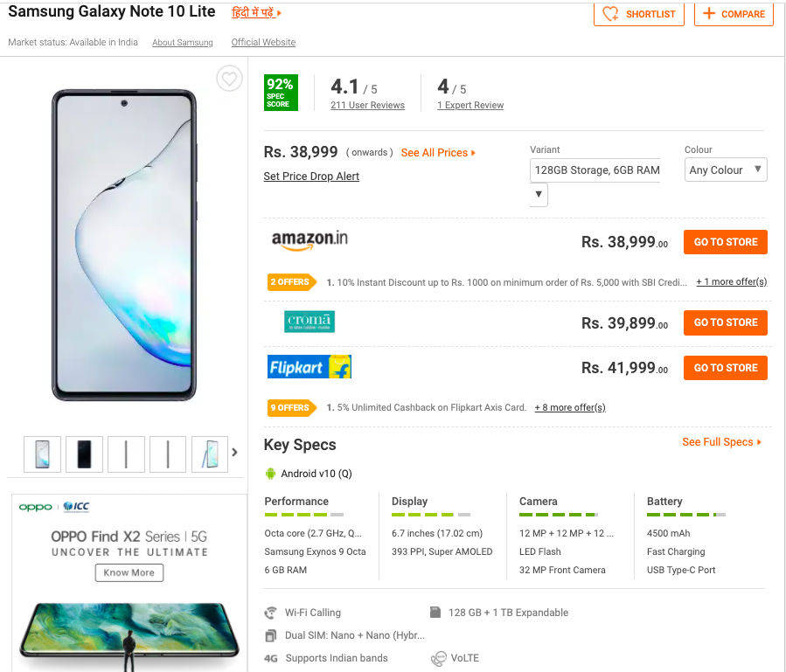Select the second black phone thumbnail
This screenshot has height=672, width=786.
[x=84, y=454]
